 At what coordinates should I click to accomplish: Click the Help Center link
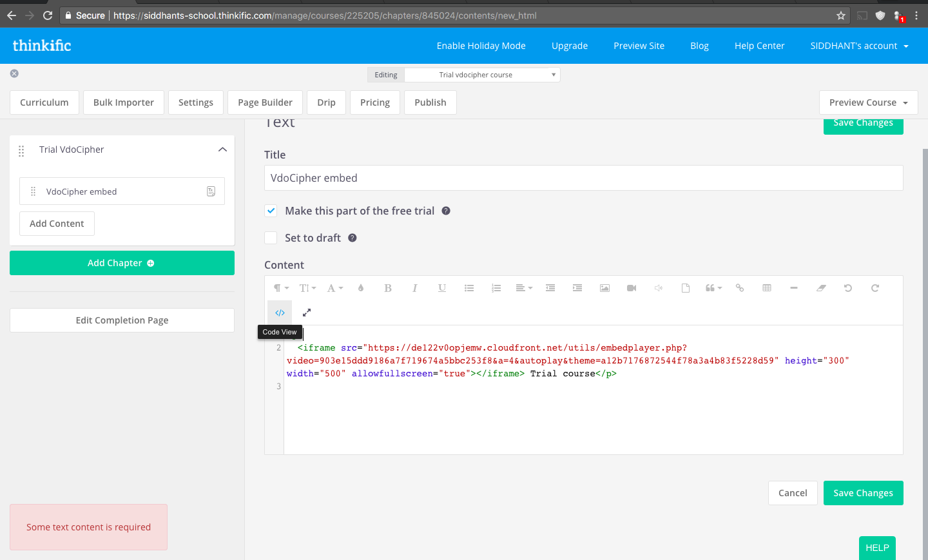coord(759,46)
